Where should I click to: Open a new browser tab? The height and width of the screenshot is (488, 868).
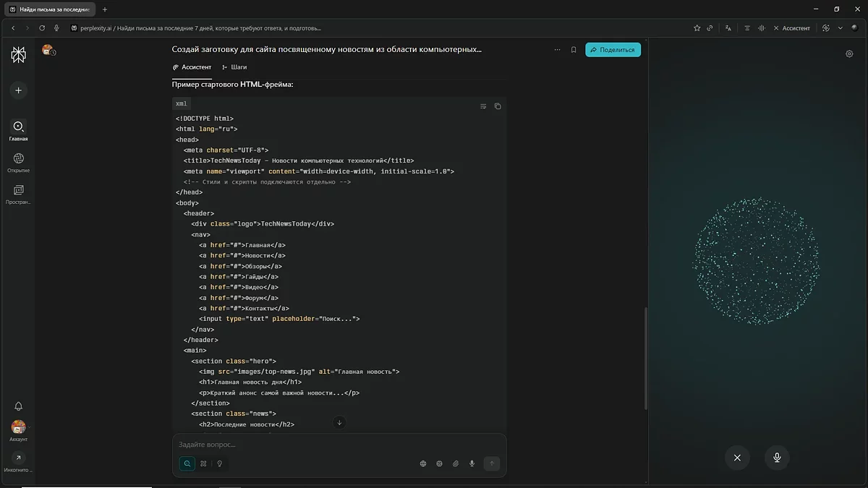105,9
